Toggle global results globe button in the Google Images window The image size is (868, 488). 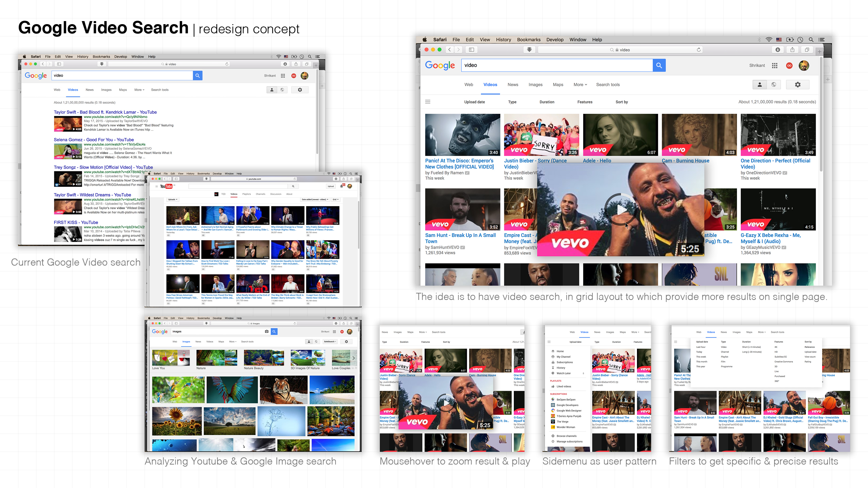click(316, 341)
